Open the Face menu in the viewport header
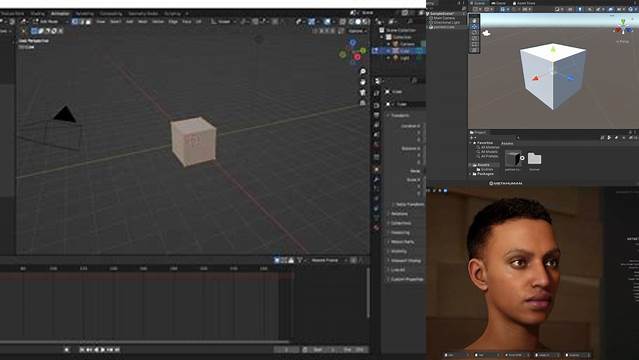Screen dimensions: 639x360 [187, 22]
